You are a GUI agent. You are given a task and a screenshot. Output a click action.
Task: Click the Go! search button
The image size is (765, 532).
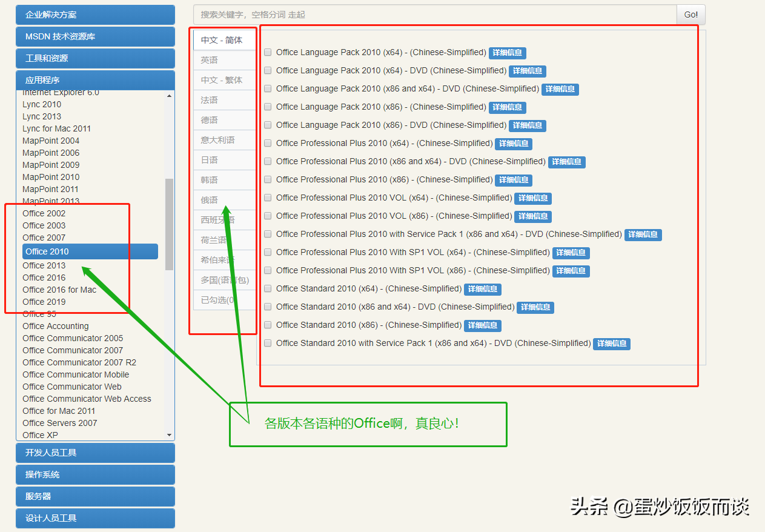coord(691,15)
